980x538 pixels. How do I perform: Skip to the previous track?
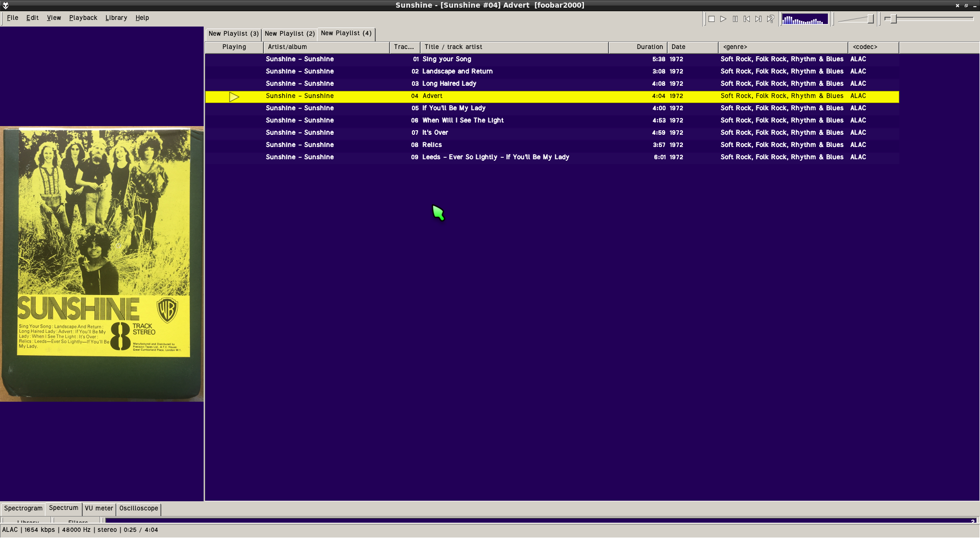[x=747, y=19]
